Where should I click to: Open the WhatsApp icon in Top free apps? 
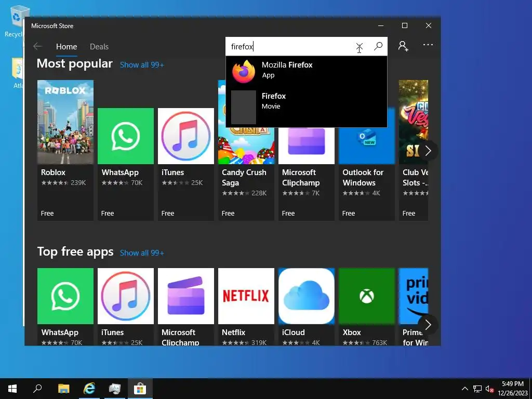point(65,296)
